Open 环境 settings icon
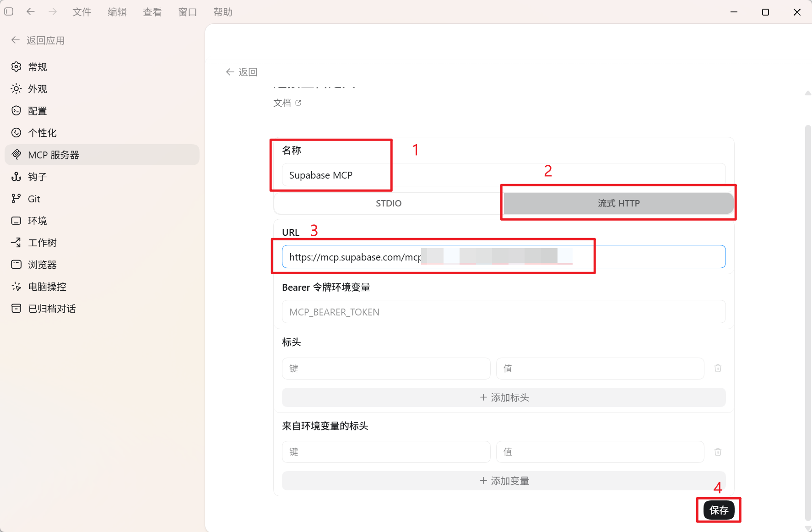Image resolution: width=812 pixels, height=532 pixels. coord(16,221)
